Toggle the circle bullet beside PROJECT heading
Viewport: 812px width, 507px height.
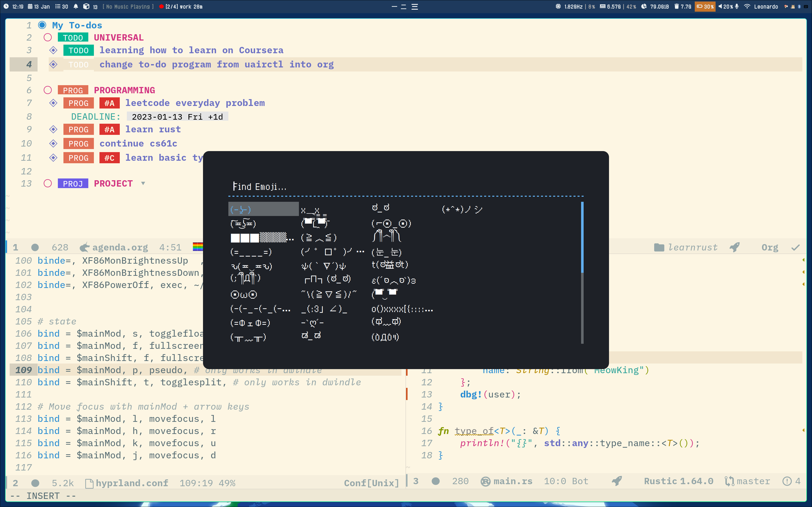click(48, 184)
